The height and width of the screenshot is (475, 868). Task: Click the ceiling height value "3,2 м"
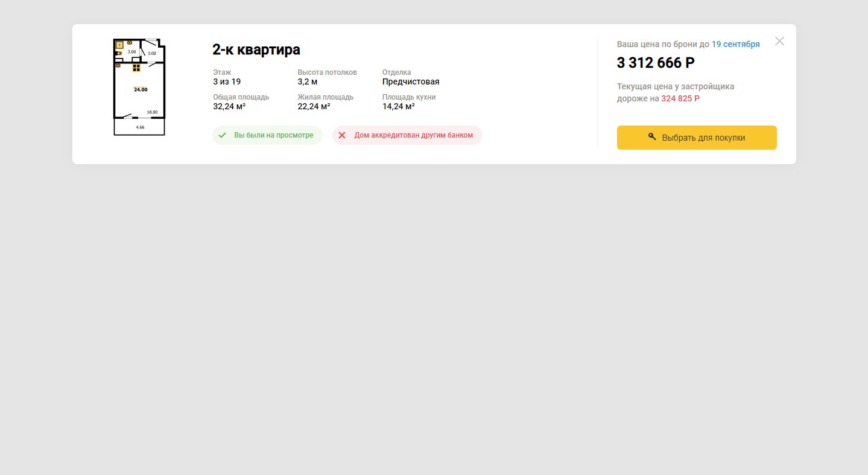(x=308, y=82)
